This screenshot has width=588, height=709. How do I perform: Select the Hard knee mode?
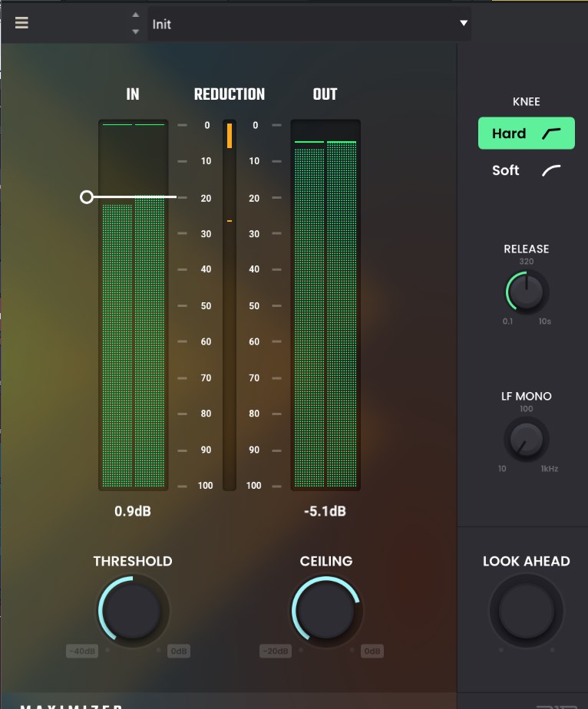526,134
